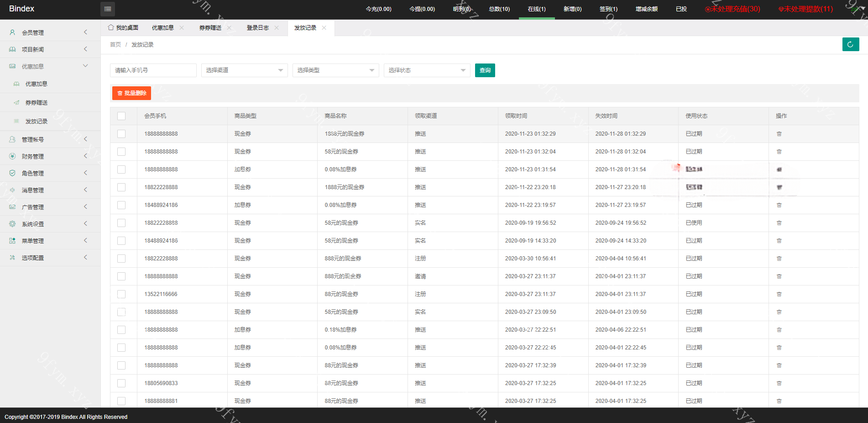Screen dimensions: 868x423
Task: Click the 角色管理 shield icon in sidebar
Action: tap(12, 173)
